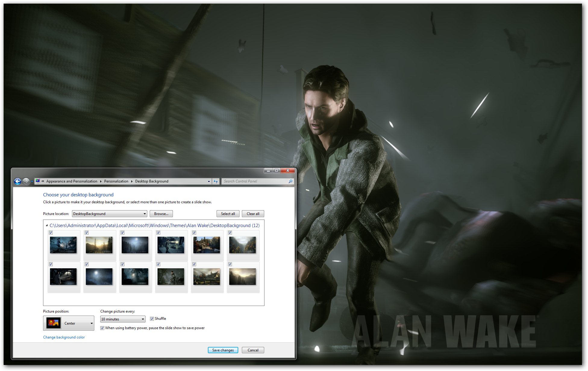
Task: Show hidden breadcrumb levels via double chevron
Action: pyautogui.click(x=43, y=181)
